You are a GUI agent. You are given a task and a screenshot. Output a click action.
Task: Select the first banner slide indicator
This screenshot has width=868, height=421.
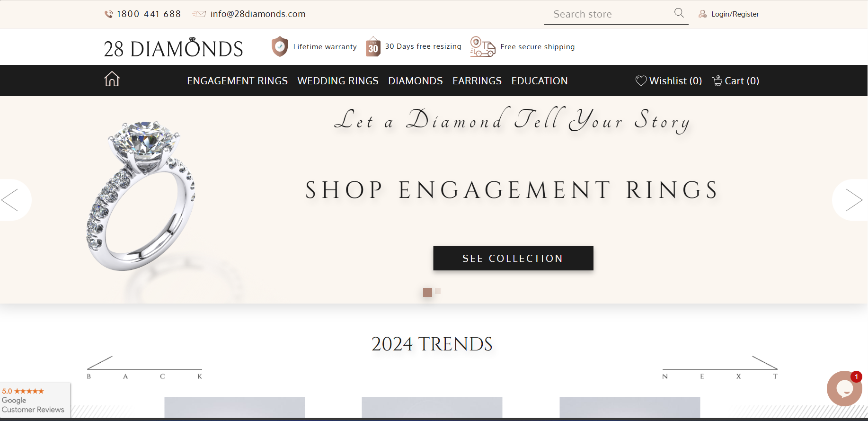[427, 292]
